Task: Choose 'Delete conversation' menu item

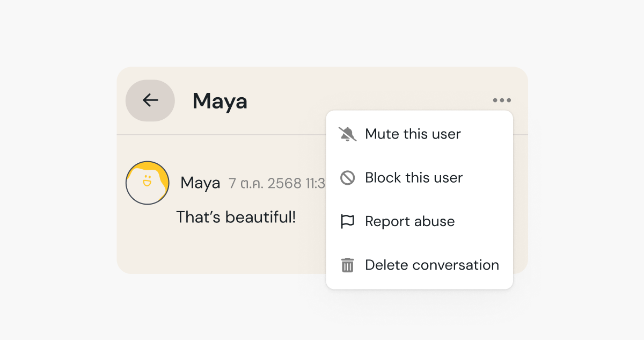Action: 420,265
